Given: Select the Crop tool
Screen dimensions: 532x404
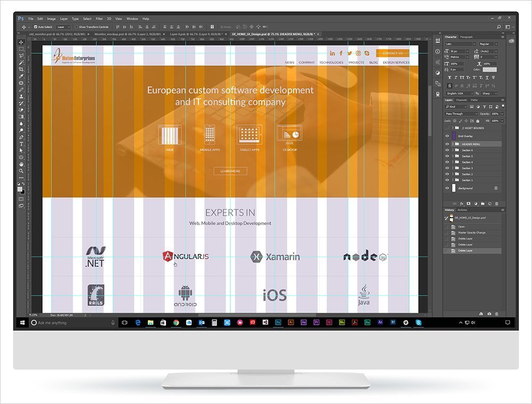Looking at the screenshot, I should (x=21, y=69).
